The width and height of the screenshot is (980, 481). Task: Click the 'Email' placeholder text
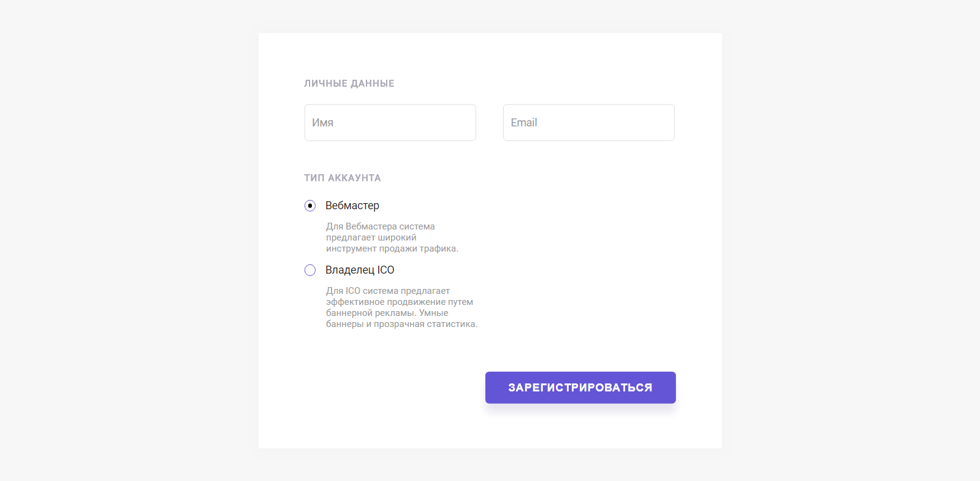[524, 123]
